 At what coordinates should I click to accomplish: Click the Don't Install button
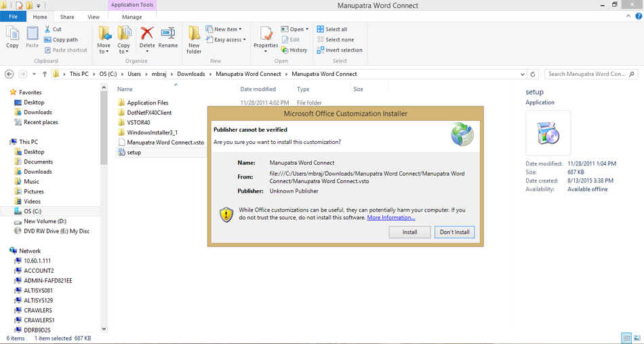tap(455, 232)
